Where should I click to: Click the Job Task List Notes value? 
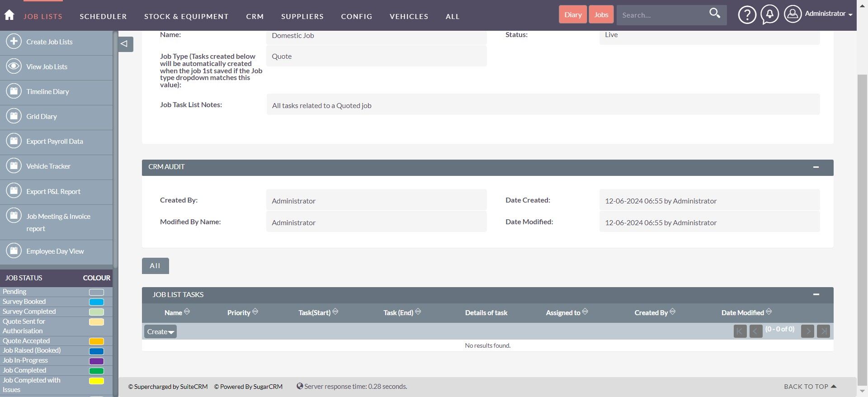point(543,104)
